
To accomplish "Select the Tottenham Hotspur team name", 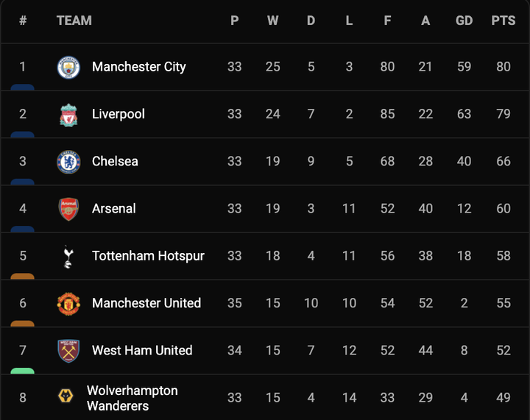I will tap(148, 256).
